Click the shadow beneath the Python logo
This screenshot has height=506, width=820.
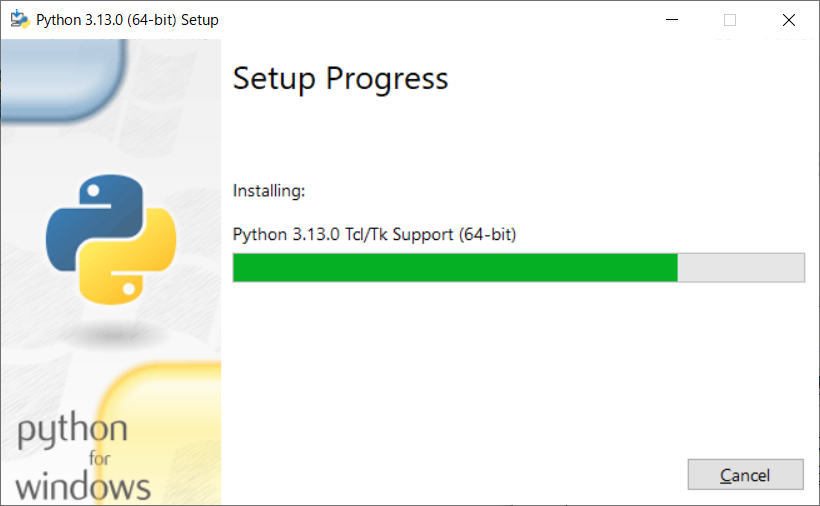112,334
